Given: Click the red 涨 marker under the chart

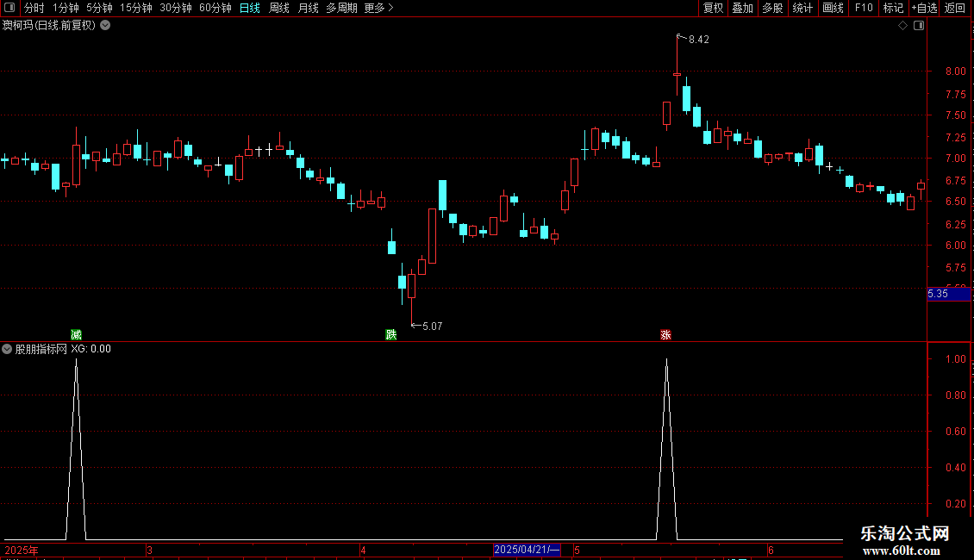Looking at the screenshot, I should click(666, 335).
